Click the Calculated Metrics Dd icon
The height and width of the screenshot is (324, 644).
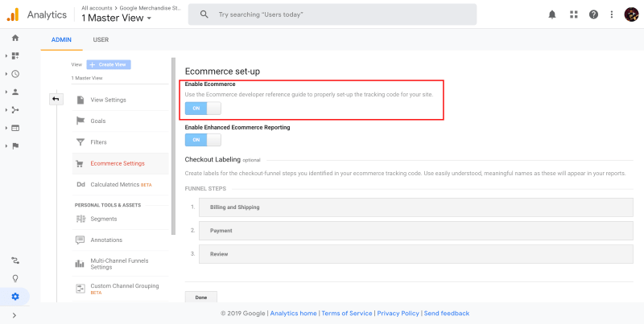(80, 185)
